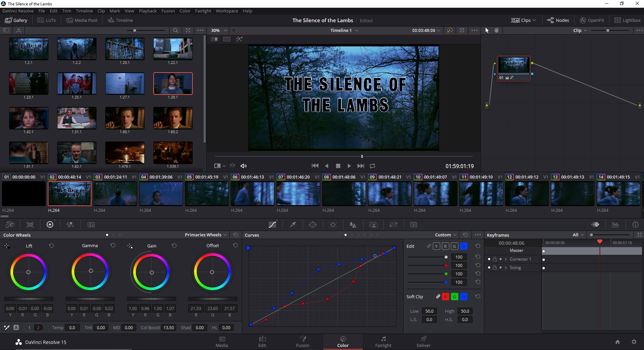Open the LUTs panel
The width and height of the screenshot is (644, 350).
[46, 20]
